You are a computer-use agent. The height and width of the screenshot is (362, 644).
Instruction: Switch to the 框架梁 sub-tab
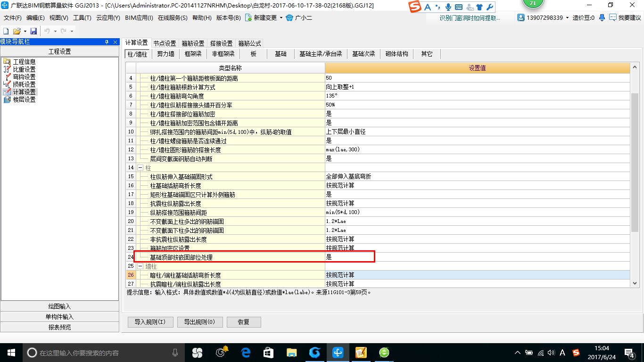point(193,54)
